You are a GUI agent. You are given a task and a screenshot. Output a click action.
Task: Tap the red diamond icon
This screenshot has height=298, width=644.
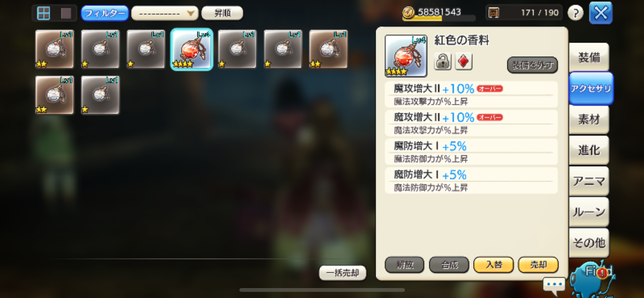click(464, 61)
